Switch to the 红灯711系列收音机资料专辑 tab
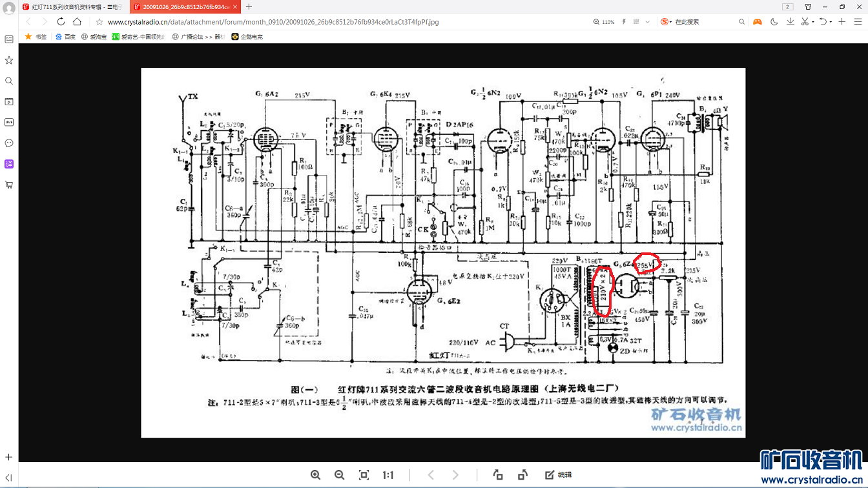 coord(73,6)
